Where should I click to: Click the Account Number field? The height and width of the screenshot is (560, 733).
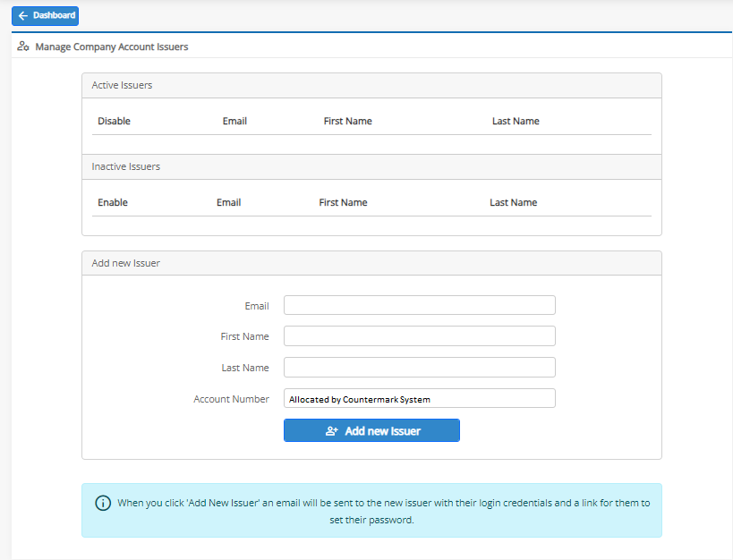click(420, 399)
